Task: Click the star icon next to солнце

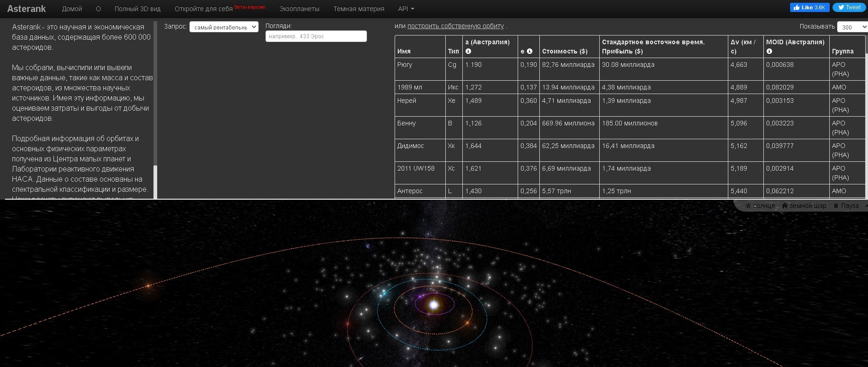Action: 748,206
